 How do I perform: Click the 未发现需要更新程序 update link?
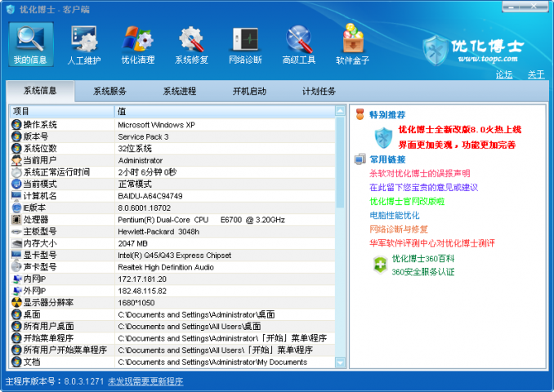click(x=145, y=381)
